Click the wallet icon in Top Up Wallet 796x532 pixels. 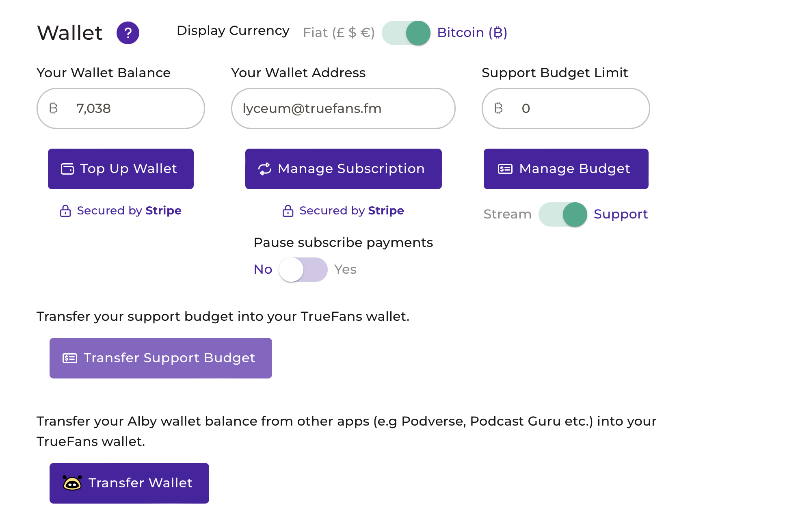(67, 169)
